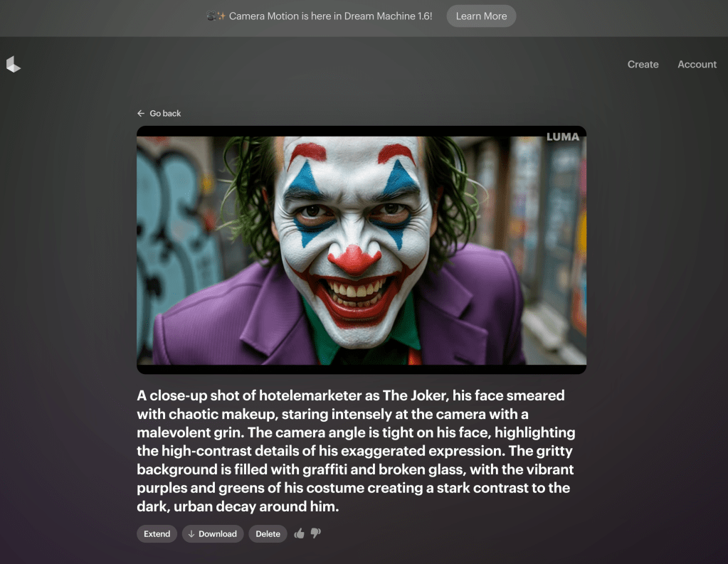Open the Create page
728x564 pixels.
(643, 65)
